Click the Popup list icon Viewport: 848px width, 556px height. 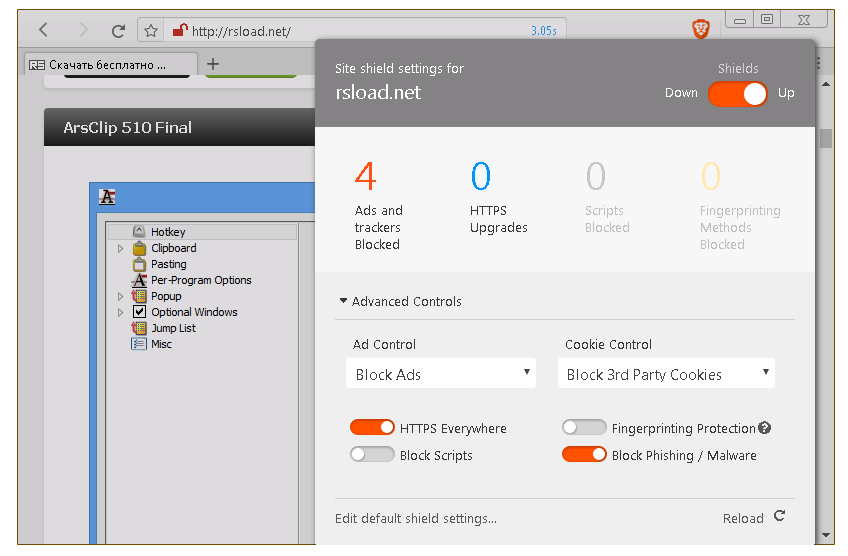(x=139, y=296)
